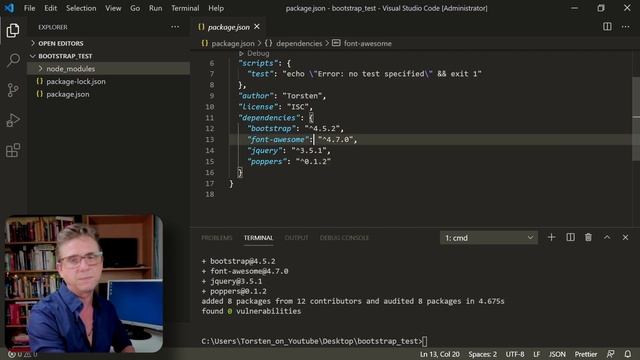The width and height of the screenshot is (640, 360).
Task: Split the editor to the right
Action: tap(607, 27)
